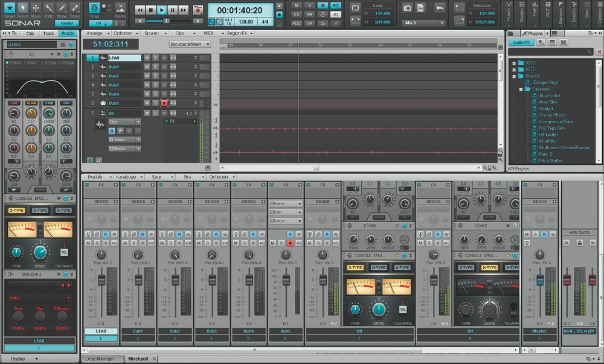Screen dimensions: 604x364
Task: Open the Spuren menu
Action: pos(154,33)
